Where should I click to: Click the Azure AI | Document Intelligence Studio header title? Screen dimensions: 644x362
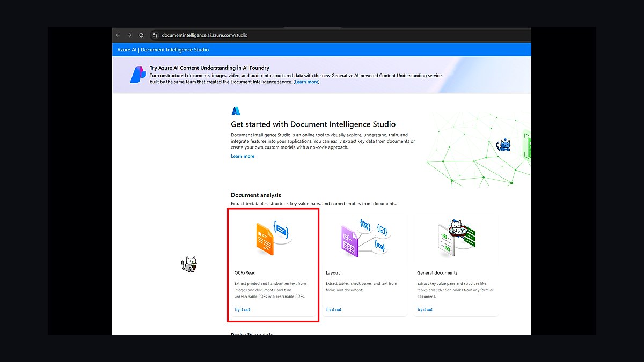tap(163, 50)
